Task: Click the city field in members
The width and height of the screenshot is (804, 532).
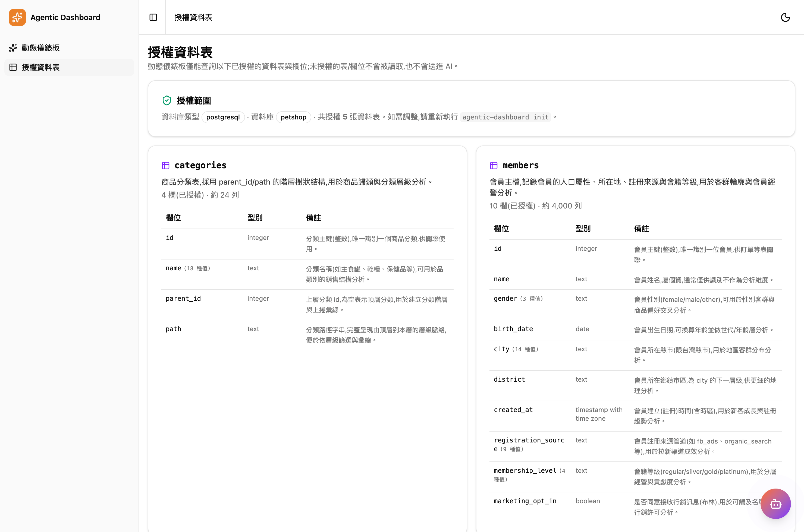Action: pos(516,349)
